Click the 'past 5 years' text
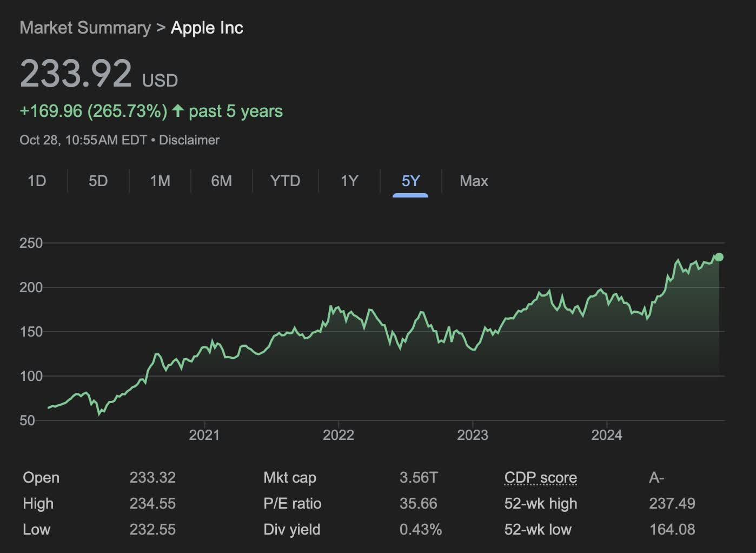Screen dimensions: 756x553 click(236, 111)
